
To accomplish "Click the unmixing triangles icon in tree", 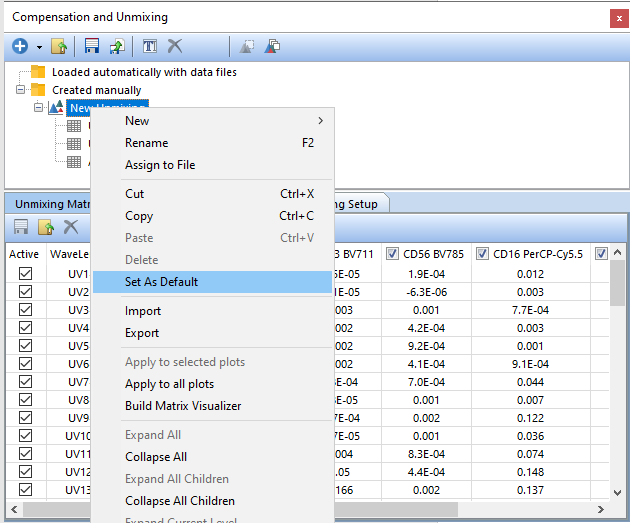I will pos(56,107).
